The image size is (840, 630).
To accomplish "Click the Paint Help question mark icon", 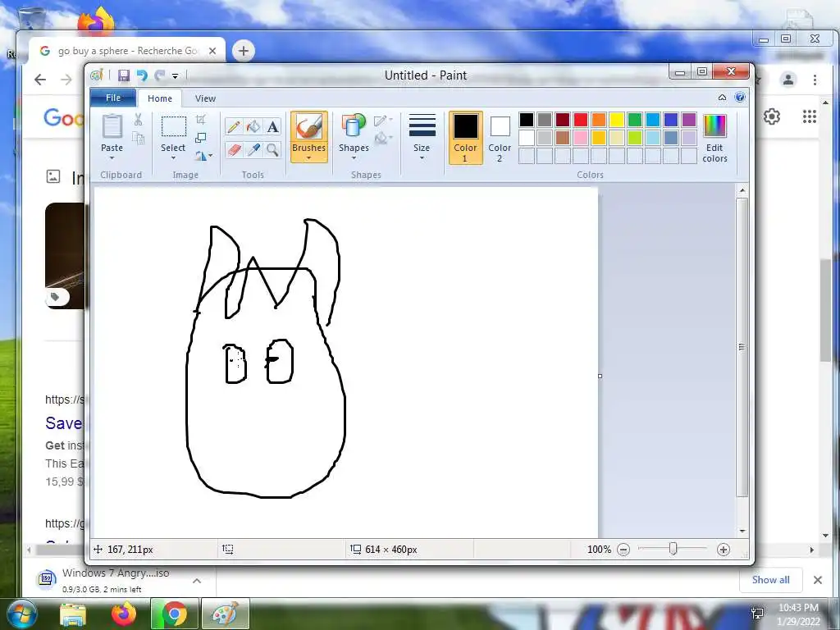I will click(740, 98).
